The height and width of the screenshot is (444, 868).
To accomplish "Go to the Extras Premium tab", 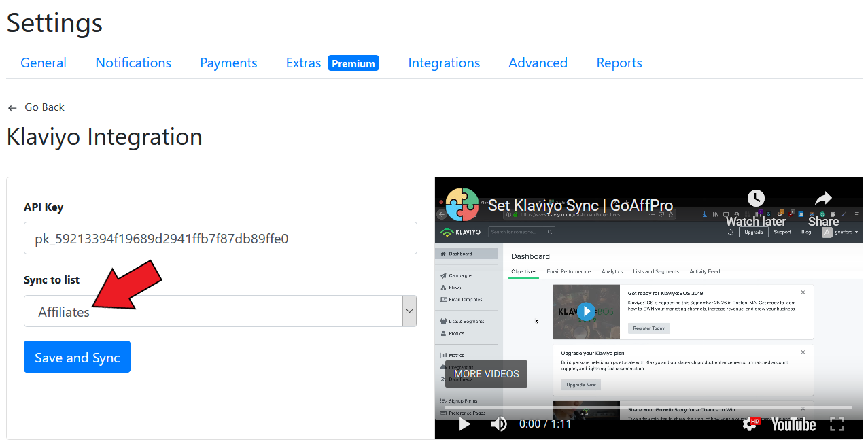I will [x=332, y=63].
